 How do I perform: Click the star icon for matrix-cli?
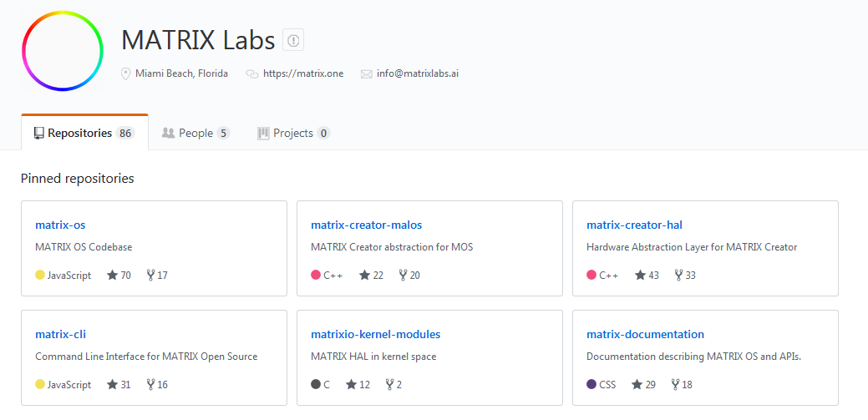(x=113, y=385)
